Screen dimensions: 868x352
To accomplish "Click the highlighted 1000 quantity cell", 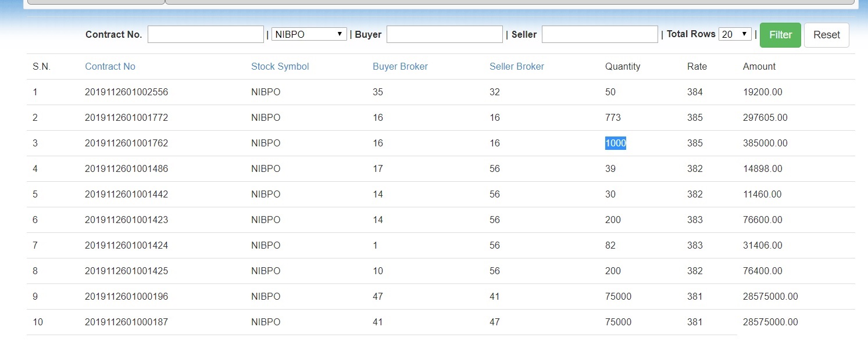I will click(x=615, y=143).
